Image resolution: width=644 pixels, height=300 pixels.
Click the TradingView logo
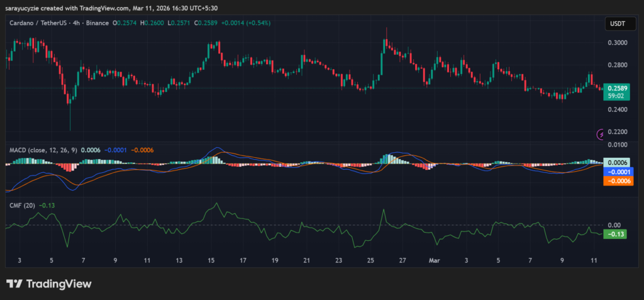coord(48,284)
